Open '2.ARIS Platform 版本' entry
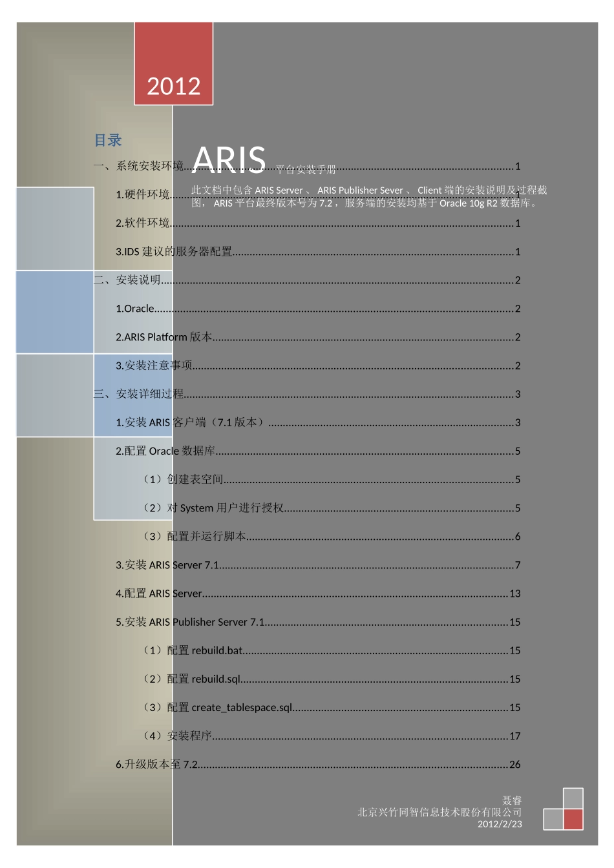The height and width of the screenshot is (868, 614). tap(318, 336)
